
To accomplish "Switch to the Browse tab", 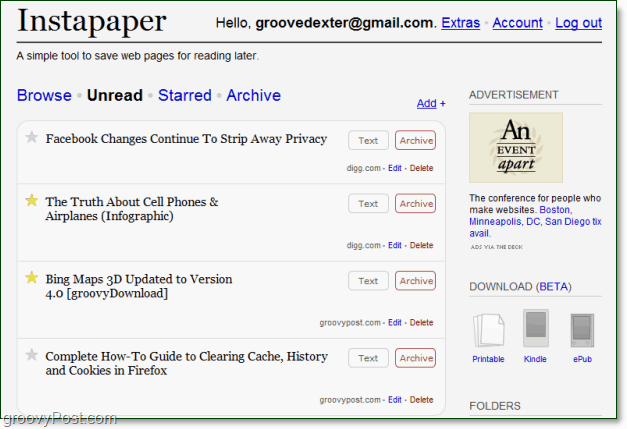I will [x=44, y=96].
